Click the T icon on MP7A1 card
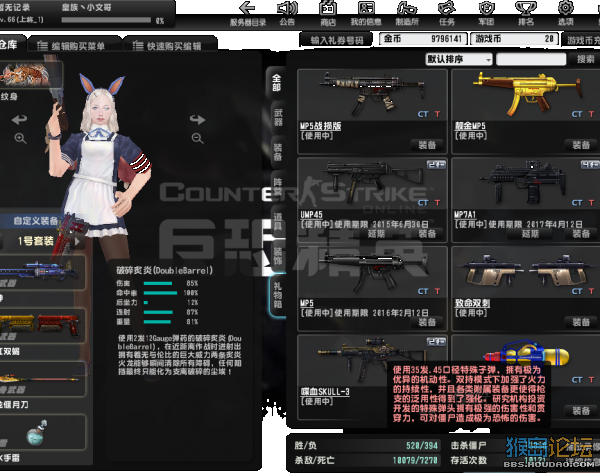The image size is (600, 473). coord(592,203)
